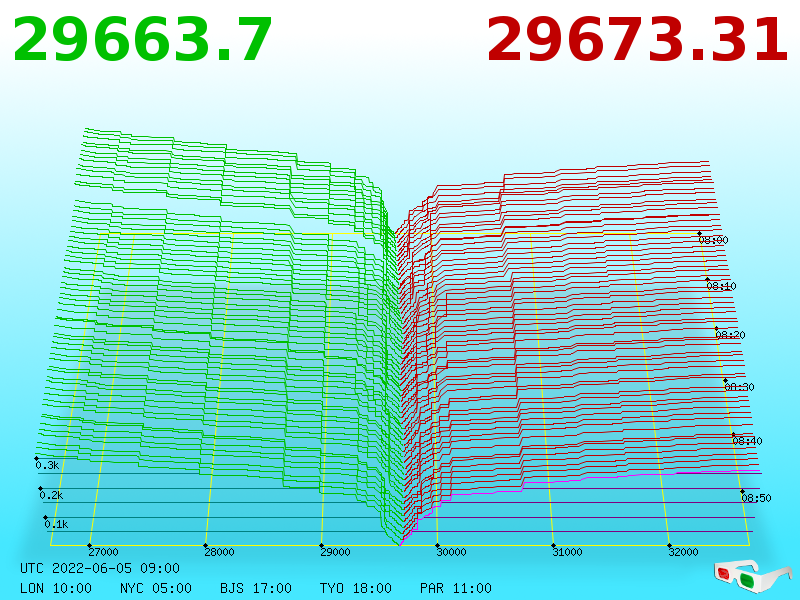The height and width of the screenshot is (600, 800).
Task: Click the TYO 18:00 clock
Action: [356, 588]
